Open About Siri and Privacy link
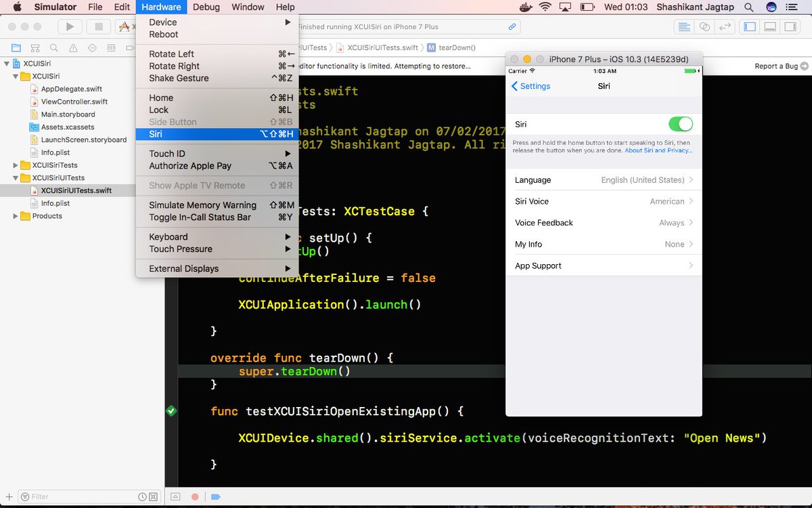This screenshot has height=508, width=812. pyautogui.click(x=658, y=150)
